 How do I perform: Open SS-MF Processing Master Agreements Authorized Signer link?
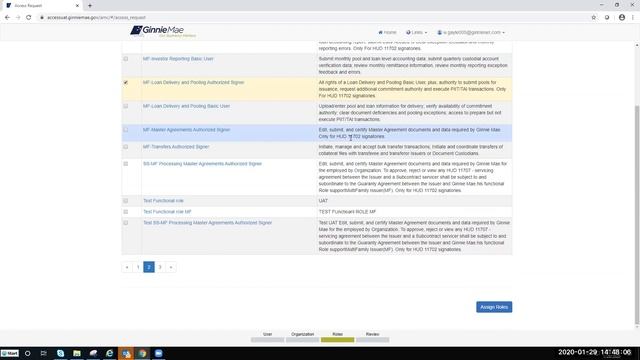pos(202,164)
